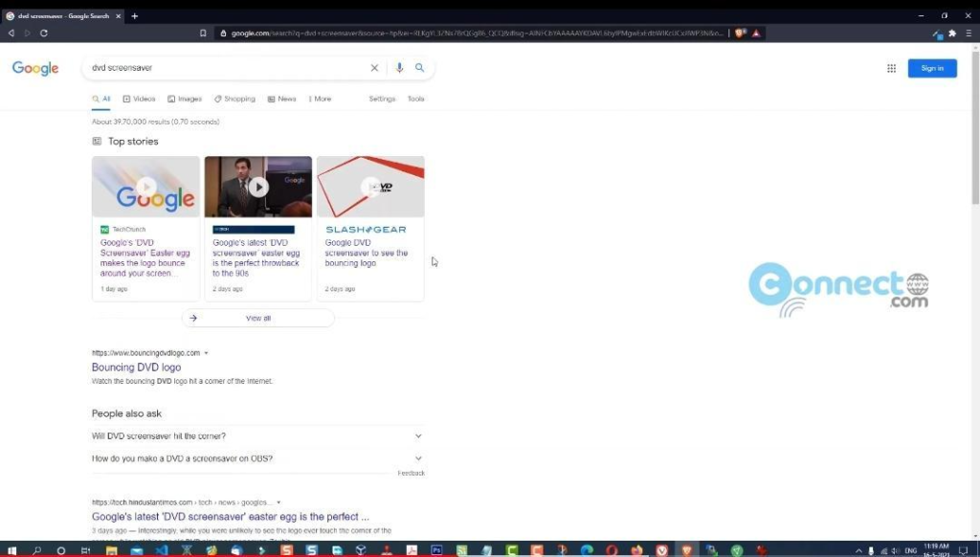Play the TechCrunch top story video
Screen dimensions: 980x557
[x=145, y=187]
